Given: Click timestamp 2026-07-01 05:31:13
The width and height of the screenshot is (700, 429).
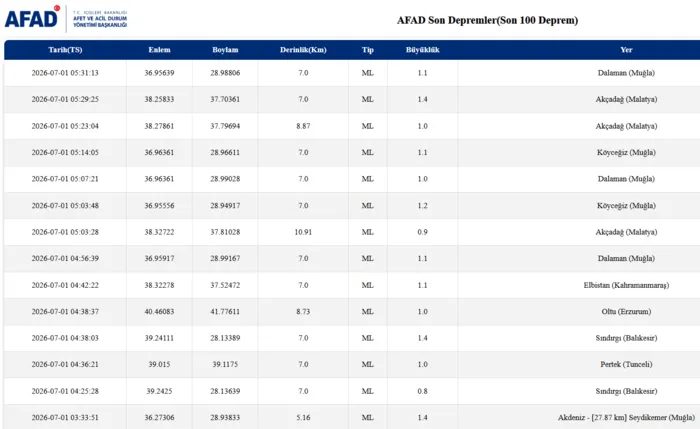Looking at the screenshot, I should pyautogui.click(x=65, y=73).
